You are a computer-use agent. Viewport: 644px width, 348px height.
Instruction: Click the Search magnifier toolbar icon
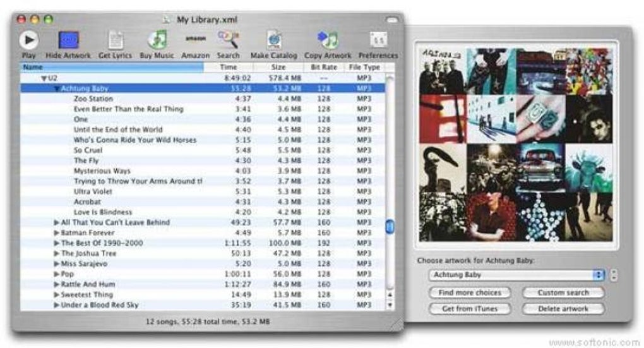click(229, 40)
